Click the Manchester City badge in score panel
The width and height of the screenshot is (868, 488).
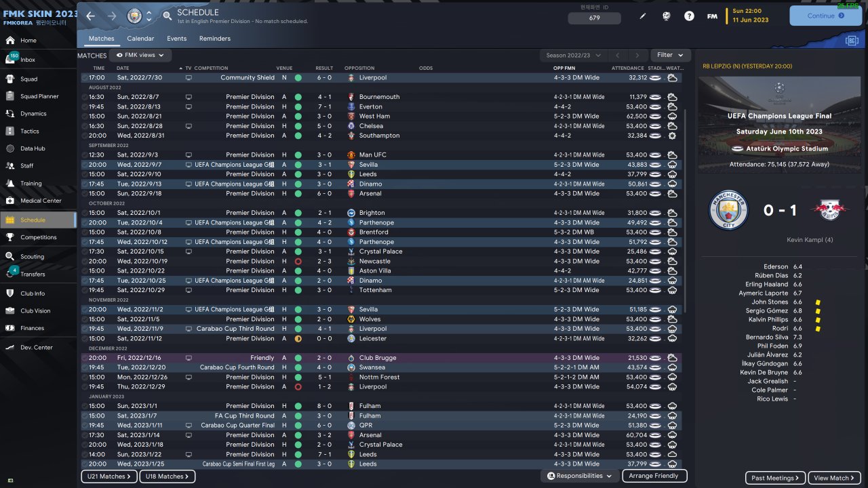pos(728,211)
